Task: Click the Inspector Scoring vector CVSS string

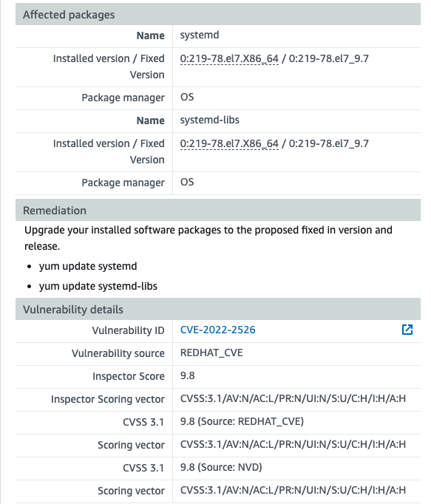Action: pyautogui.click(x=293, y=398)
